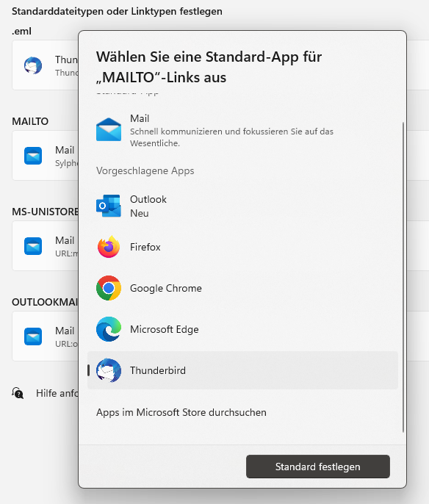The width and height of the screenshot is (429, 504).
Task: Select the Google Chrome label
Action: click(x=166, y=288)
